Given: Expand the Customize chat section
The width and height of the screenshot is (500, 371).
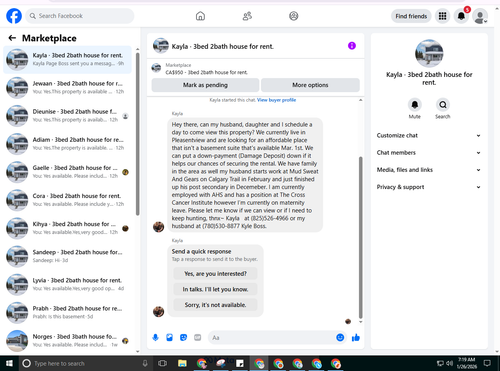Looking at the screenshot, I should (x=429, y=135).
